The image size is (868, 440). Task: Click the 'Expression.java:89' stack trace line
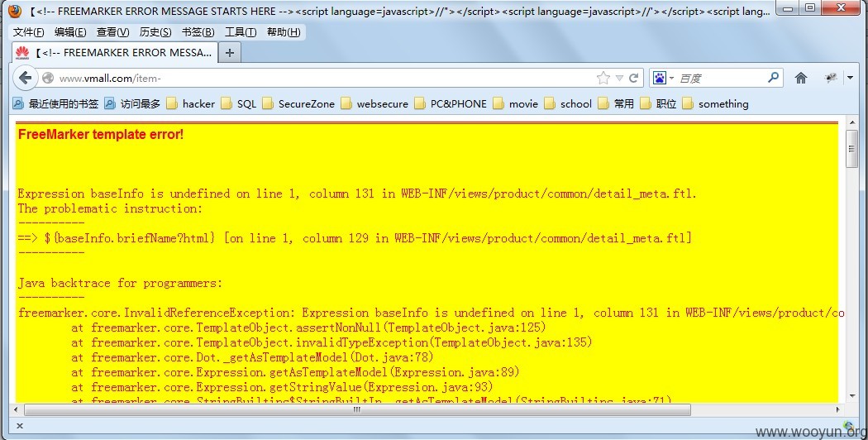click(x=295, y=372)
